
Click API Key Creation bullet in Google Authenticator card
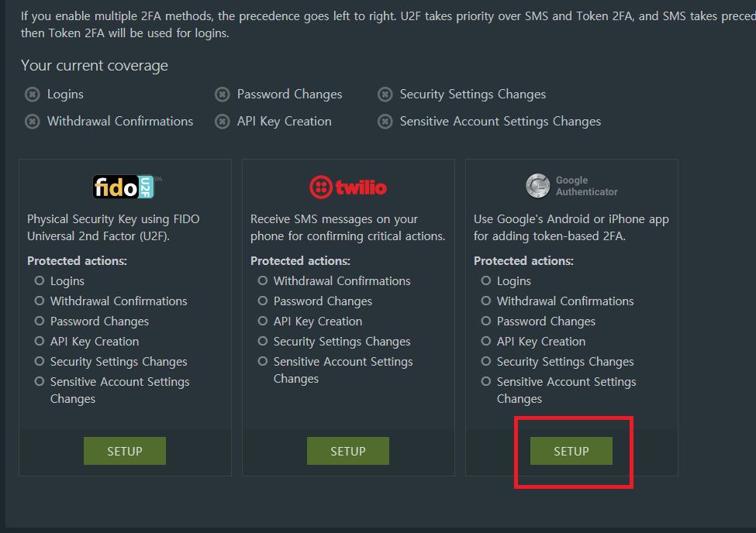pos(486,341)
